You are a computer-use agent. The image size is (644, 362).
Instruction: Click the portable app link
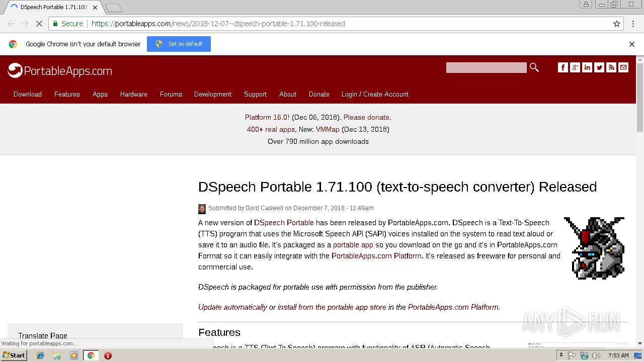click(353, 245)
